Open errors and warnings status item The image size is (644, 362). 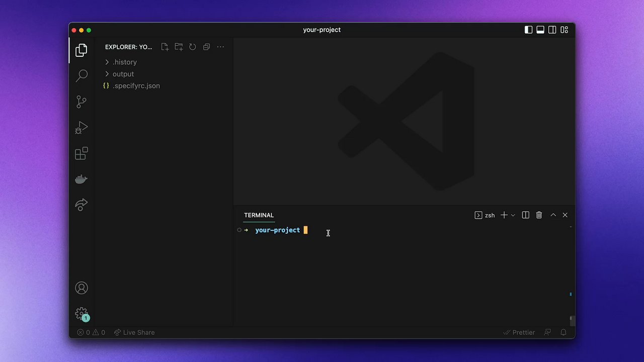[x=91, y=332]
